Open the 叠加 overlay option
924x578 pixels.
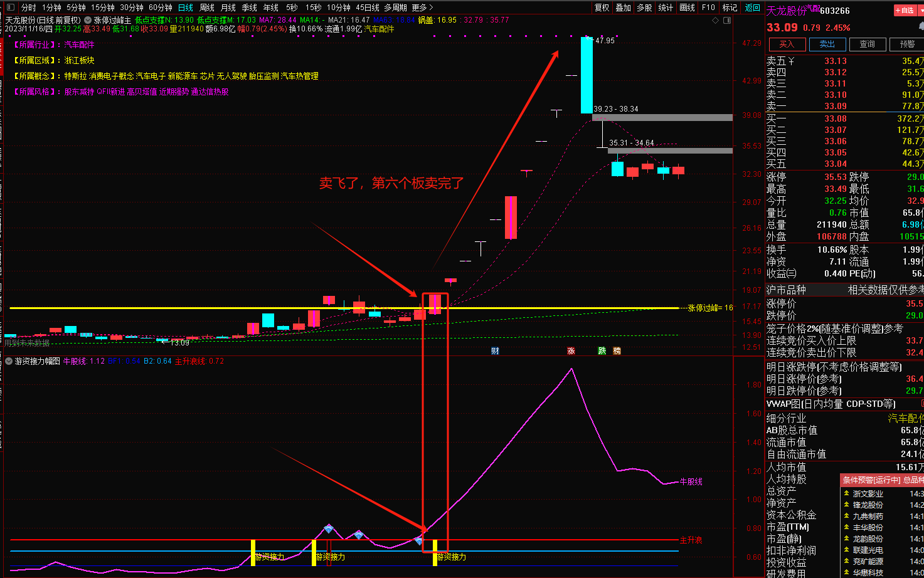tap(623, 8)
